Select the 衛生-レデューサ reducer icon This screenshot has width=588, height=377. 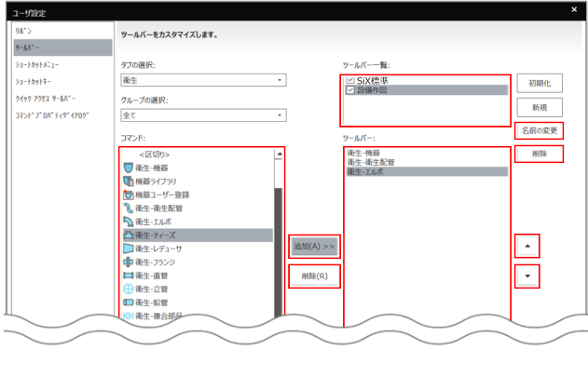[x=129, y=249]
